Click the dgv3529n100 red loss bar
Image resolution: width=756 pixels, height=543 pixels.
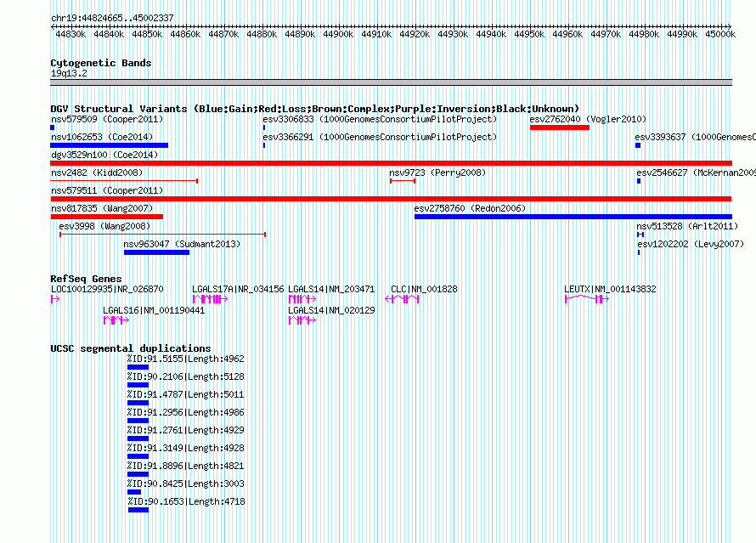click(391, 163)
